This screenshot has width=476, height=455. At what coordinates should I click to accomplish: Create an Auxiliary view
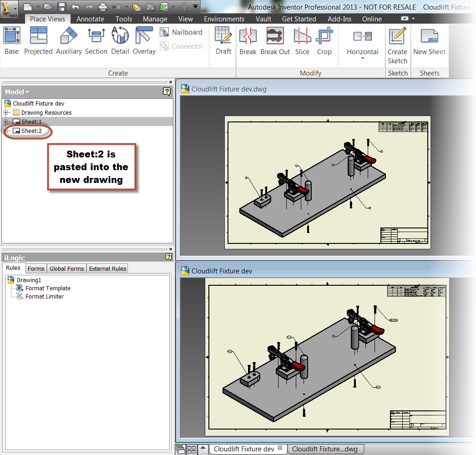point(69,40)
